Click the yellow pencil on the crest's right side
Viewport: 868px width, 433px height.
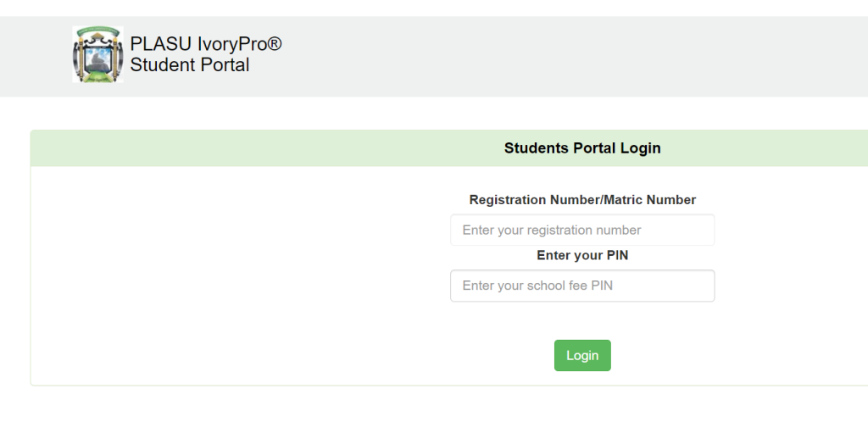(x=116, y=58)
